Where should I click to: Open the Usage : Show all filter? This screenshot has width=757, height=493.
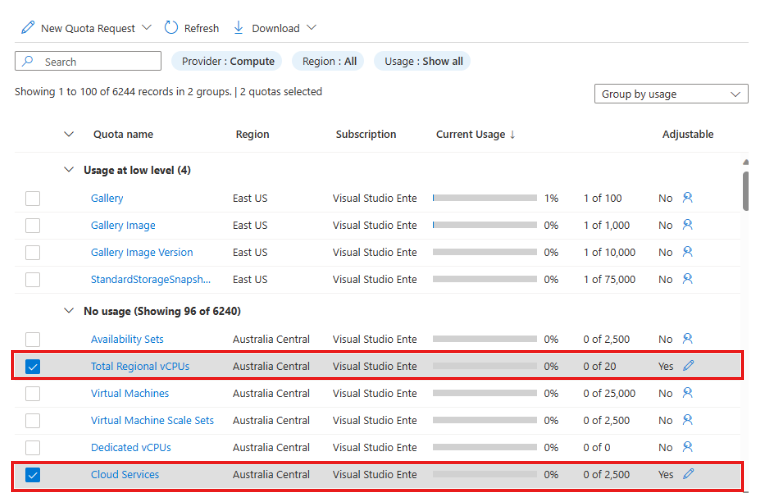click(x=423, y=61)
